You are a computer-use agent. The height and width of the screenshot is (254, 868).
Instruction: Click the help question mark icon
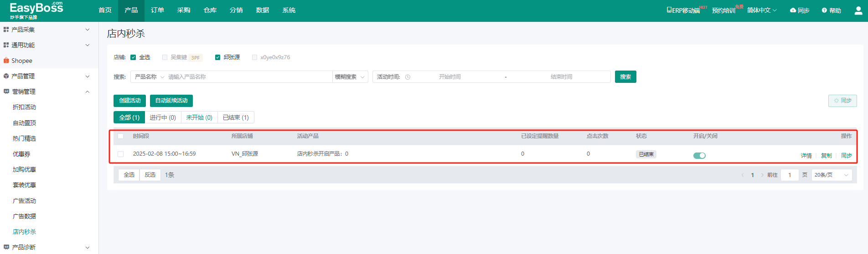tap(824, 10)
